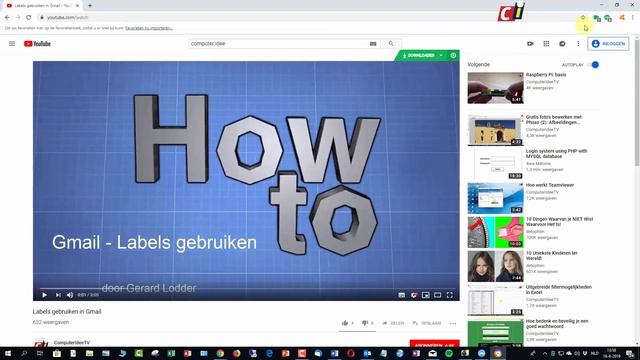Open the Raspberry Pi: basis thumbnail
This screenshot has width=640, height=360.
tap(496, 88)
